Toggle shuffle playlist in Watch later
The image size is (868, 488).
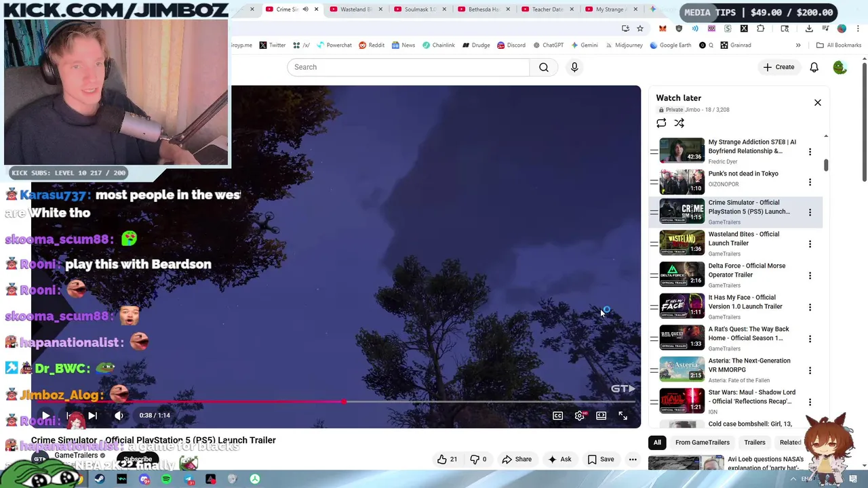(x=679, y=123)
